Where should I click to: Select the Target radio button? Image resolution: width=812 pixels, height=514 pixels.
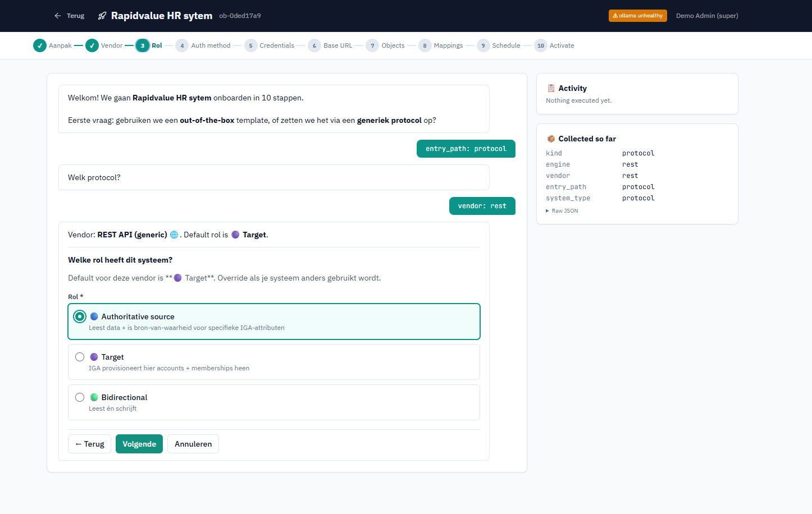click(x=80, y=357)
